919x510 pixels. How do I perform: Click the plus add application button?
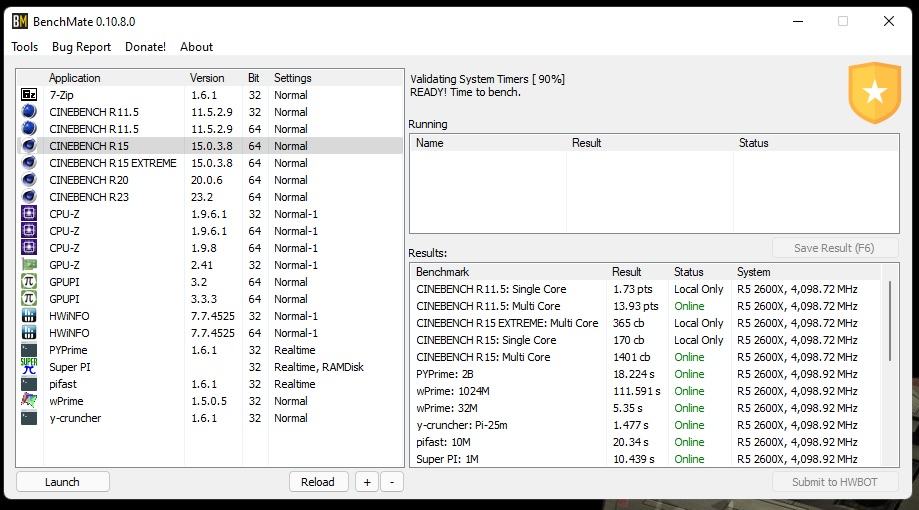click(x=367, y=482)
